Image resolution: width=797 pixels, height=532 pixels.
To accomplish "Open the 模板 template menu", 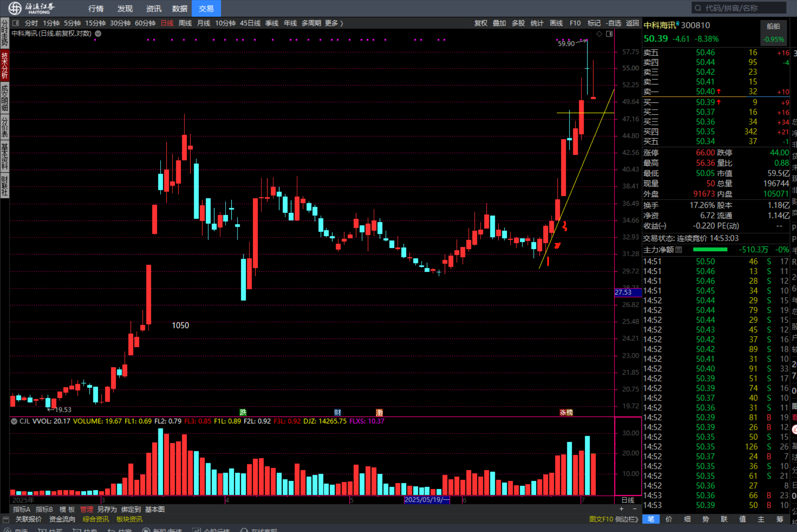I will click(x=67, y=509).
